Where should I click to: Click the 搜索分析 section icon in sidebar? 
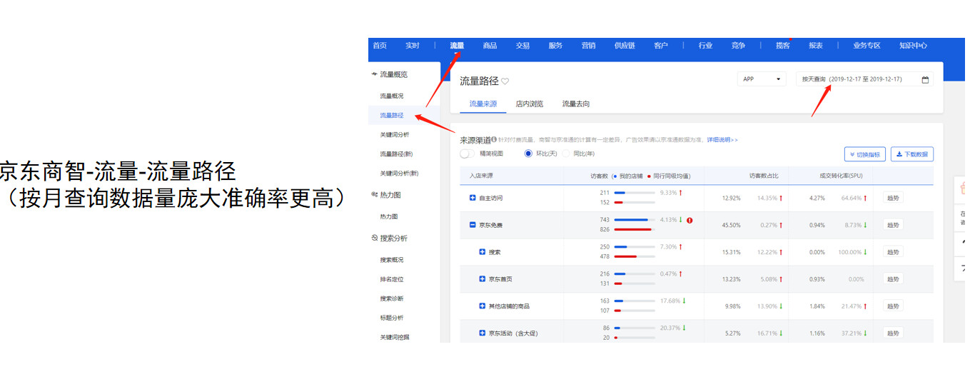coord(375,238)
